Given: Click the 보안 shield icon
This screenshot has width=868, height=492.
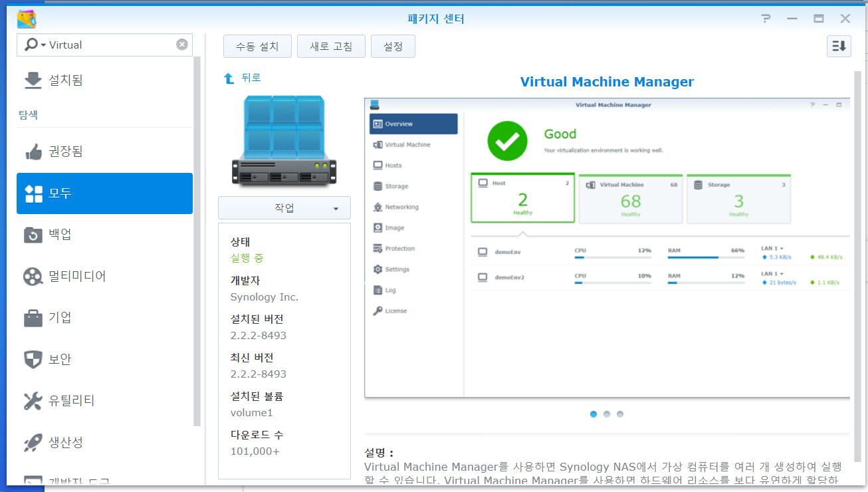Looking at the screenshot, I should pos(33,360).
